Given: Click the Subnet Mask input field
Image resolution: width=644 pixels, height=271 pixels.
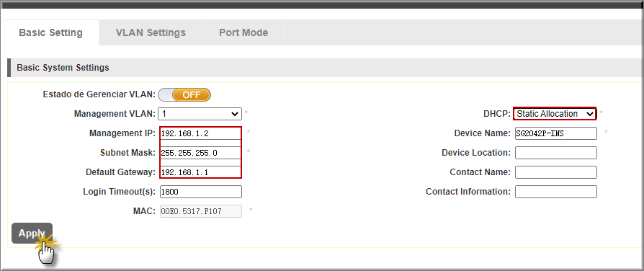Looking at the screenshot, I should pyautogui.click(x=200, y=153).
